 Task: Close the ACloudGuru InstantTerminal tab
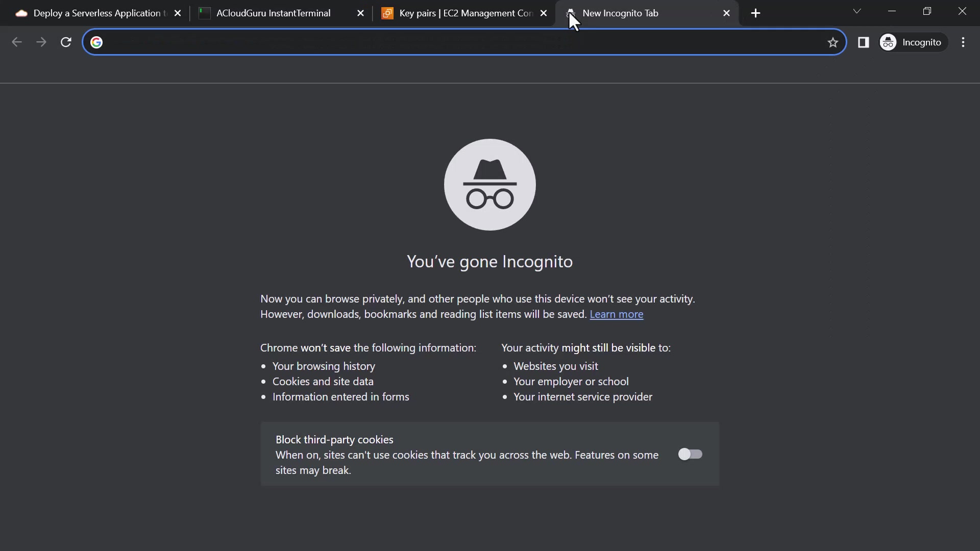tap(360, 13)
